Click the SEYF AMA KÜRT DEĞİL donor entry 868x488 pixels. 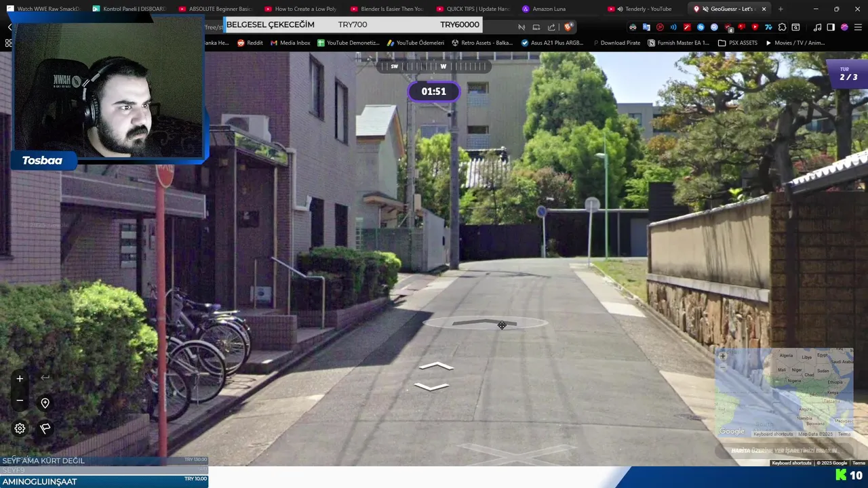104,461
